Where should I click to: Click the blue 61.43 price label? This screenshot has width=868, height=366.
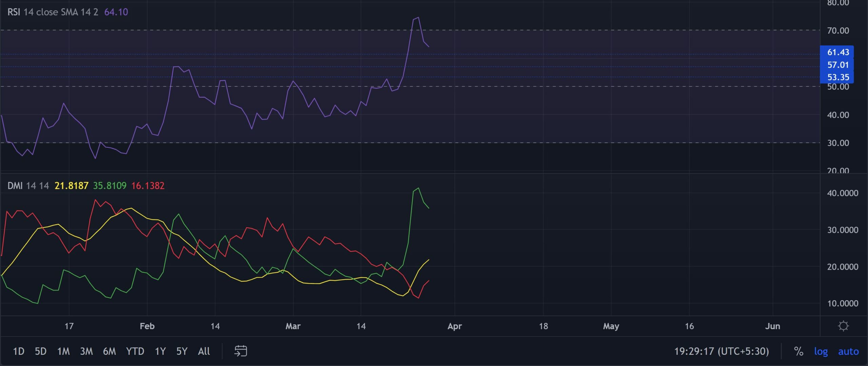pyautogui.click(x=839, y=52)
